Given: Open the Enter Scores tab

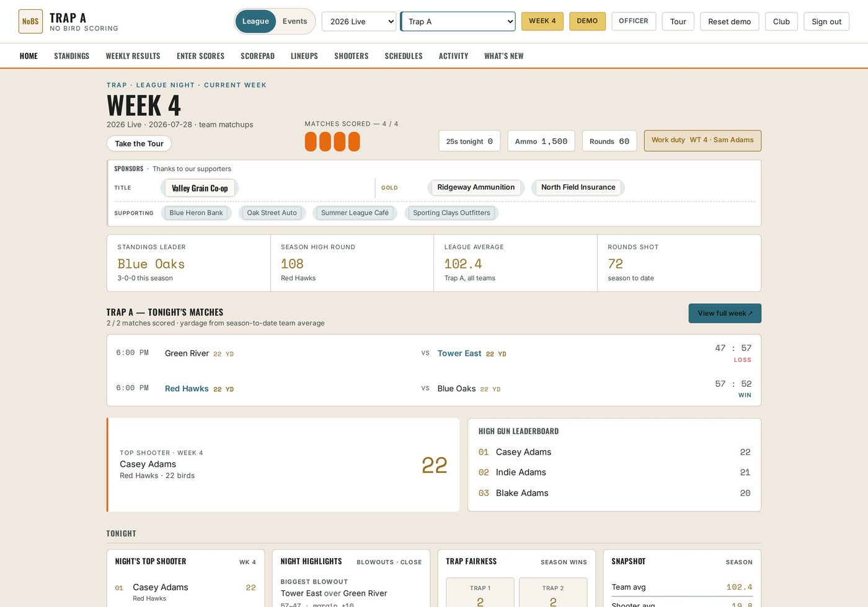Looking at the screenshot, I should pos(200,56).
